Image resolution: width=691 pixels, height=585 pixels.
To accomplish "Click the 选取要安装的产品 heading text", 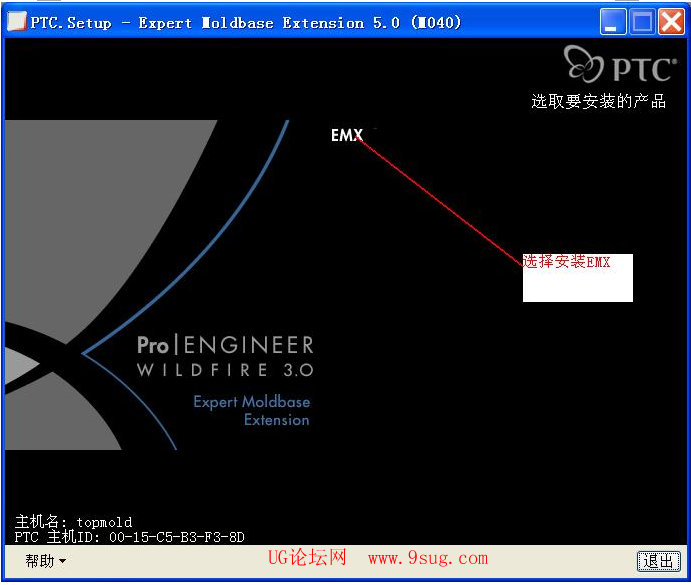I will (598, 101).
